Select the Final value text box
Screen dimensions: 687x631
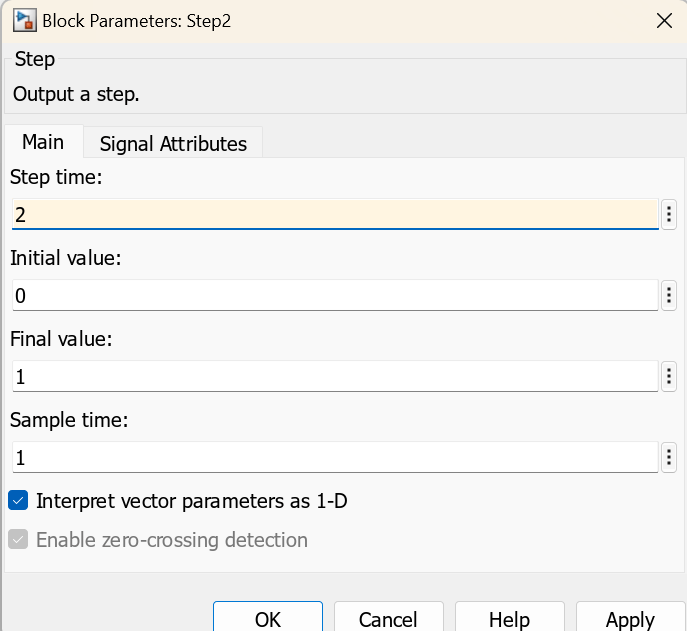(334, 376)
